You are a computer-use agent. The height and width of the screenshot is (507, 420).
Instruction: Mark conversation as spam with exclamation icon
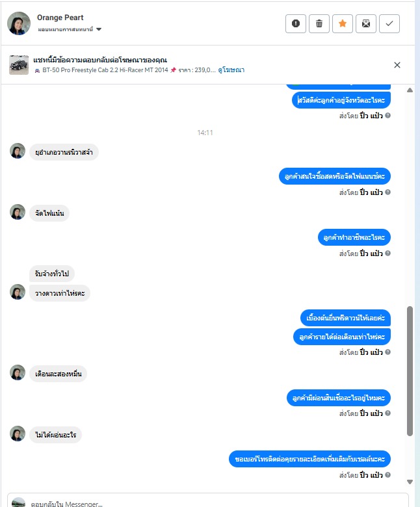296,23
